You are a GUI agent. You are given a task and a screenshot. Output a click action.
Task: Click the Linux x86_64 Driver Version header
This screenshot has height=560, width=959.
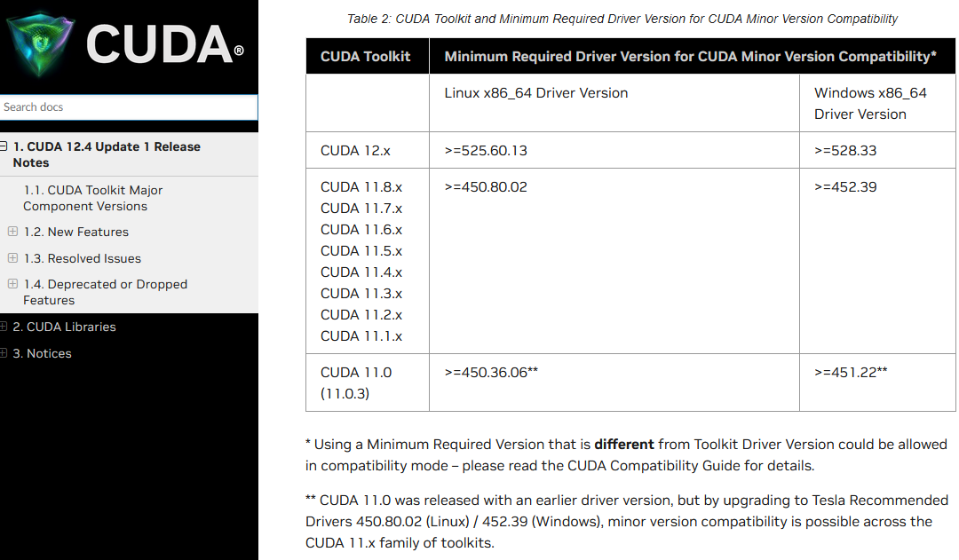click(x=535, y=92)
